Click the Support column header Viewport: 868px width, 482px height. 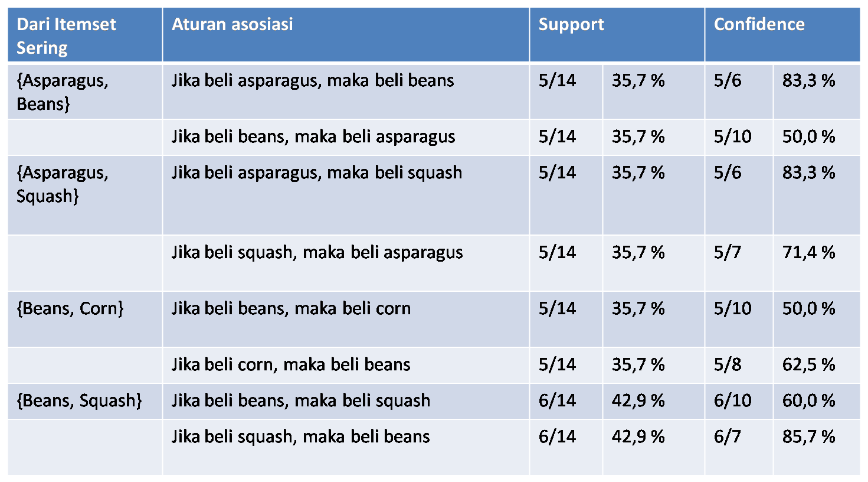tap(617, 35)
